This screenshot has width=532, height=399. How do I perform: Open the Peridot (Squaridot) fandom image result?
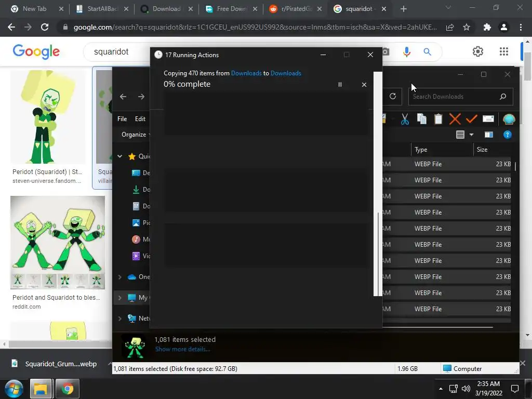click(48, 117)
